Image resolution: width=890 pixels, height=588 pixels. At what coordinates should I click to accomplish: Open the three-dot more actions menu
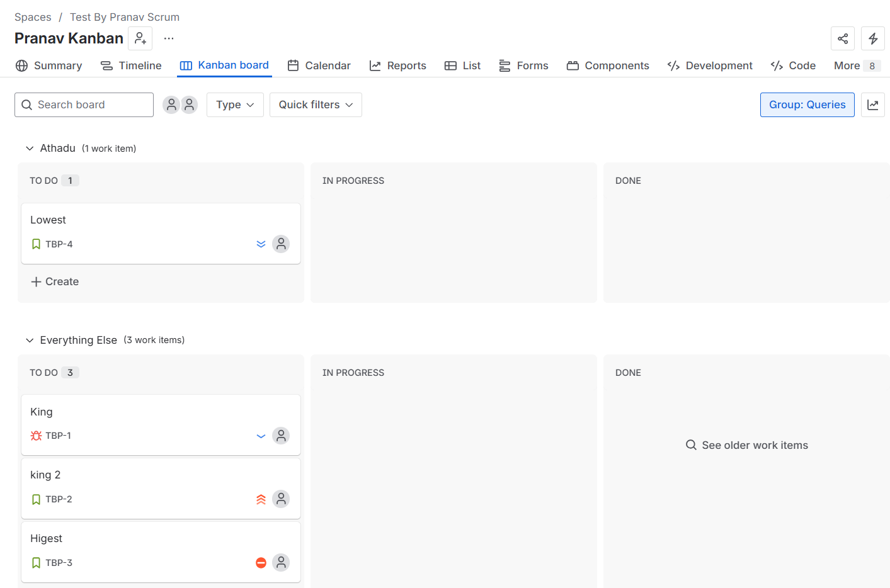point(169,39)
